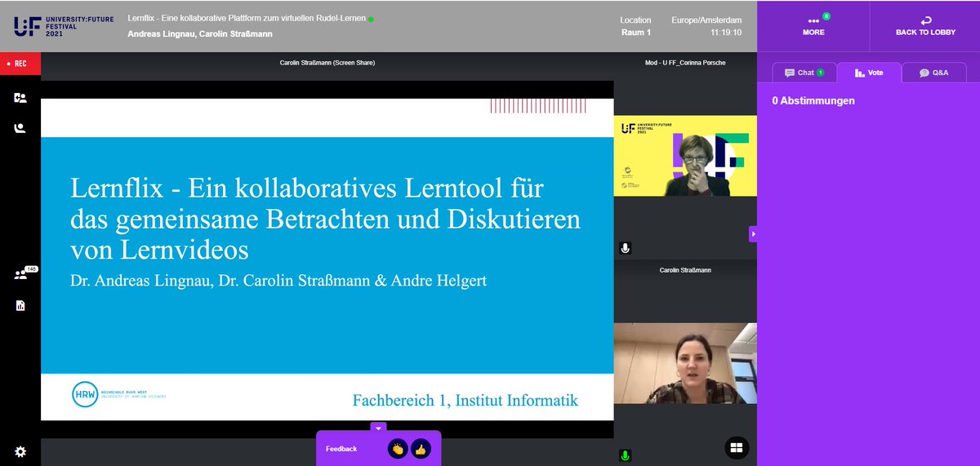Change video grid layout view
The width and height of the screenshot is (980, 466).
[x=737, y=447]
